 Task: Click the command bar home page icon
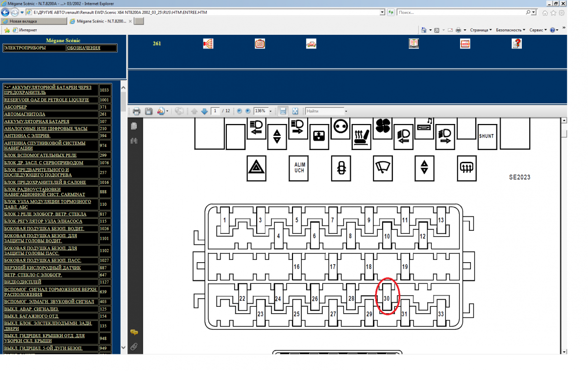(x=424, y=30)
